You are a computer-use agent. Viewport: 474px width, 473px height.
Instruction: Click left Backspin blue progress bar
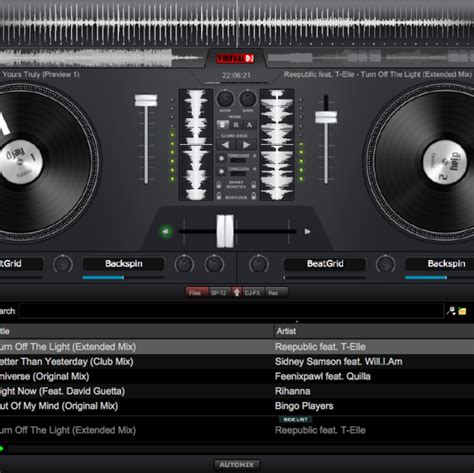pyautogui.click(x=103, y=277)
